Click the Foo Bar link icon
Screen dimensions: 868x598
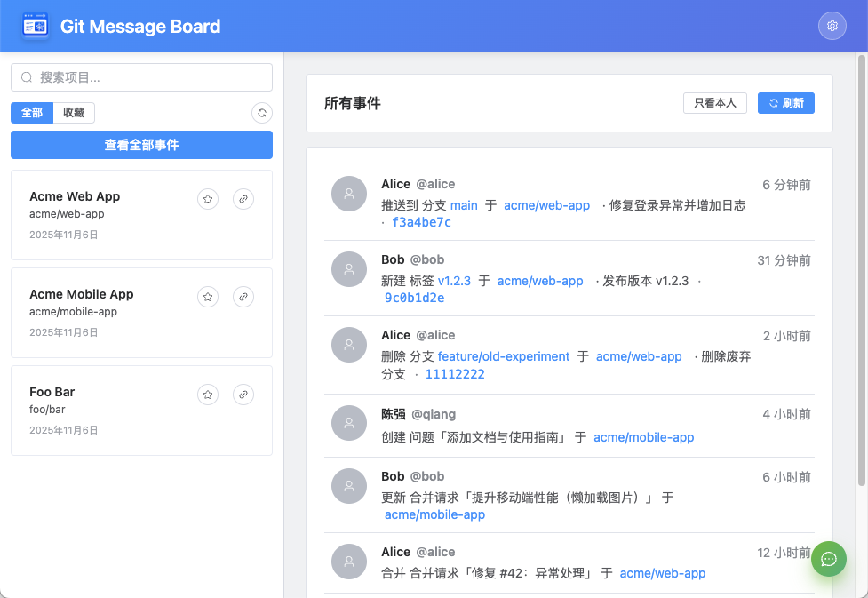click(x=243, y=395)
